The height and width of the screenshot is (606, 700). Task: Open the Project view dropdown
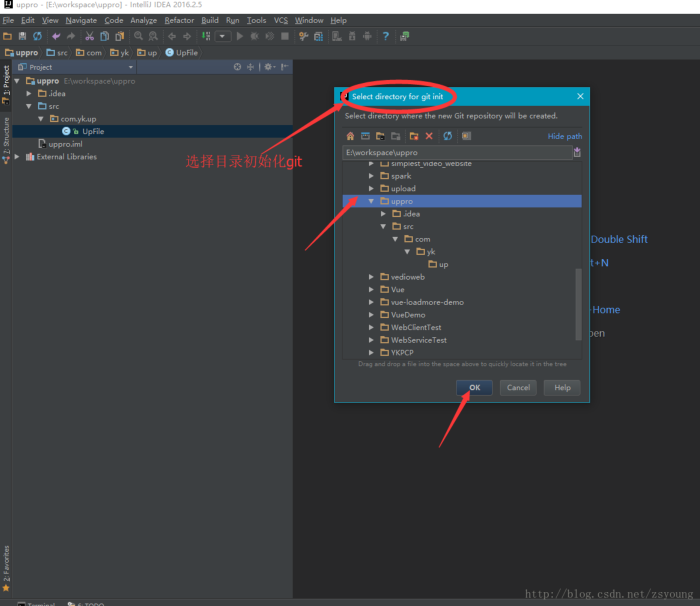pyautogui.click(x=130, y=67)
